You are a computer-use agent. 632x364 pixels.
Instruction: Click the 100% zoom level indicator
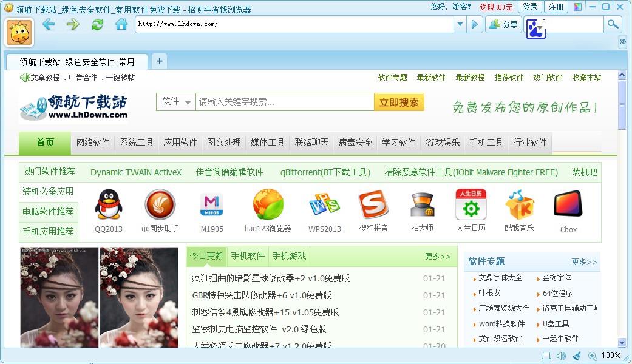click(611, 356)
